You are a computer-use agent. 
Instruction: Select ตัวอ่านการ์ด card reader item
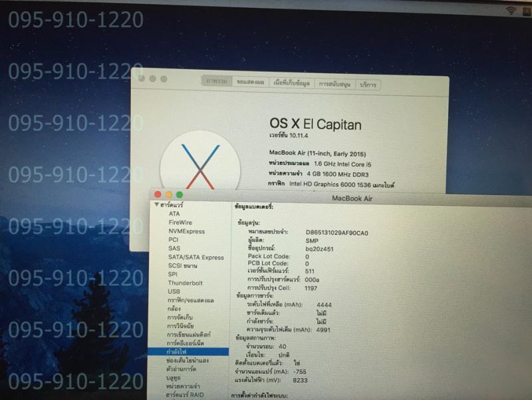click(181, 369)
